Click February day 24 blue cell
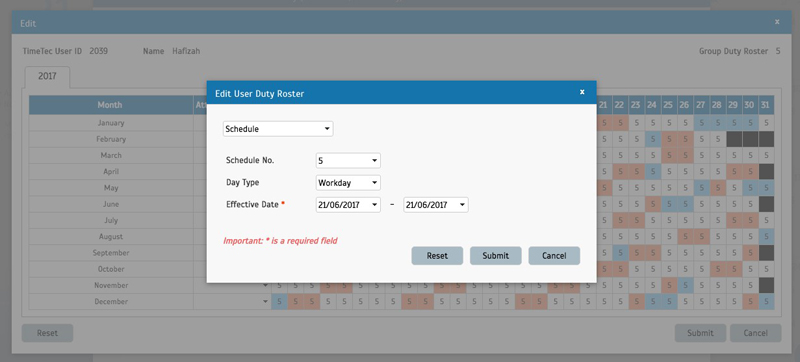The width and height of the screenshot is (800, 362). pyautogui.click(x=652, y=139)
